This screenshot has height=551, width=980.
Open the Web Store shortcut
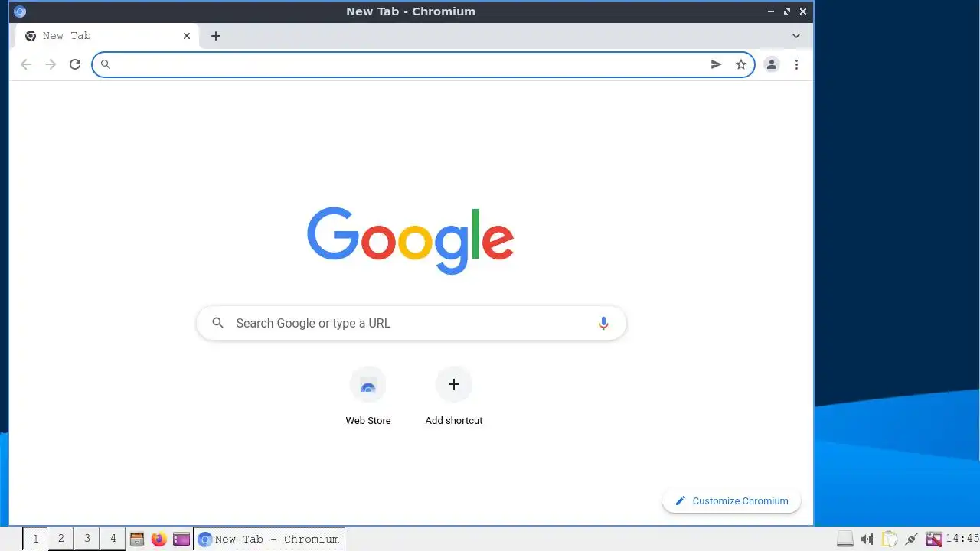368,396
